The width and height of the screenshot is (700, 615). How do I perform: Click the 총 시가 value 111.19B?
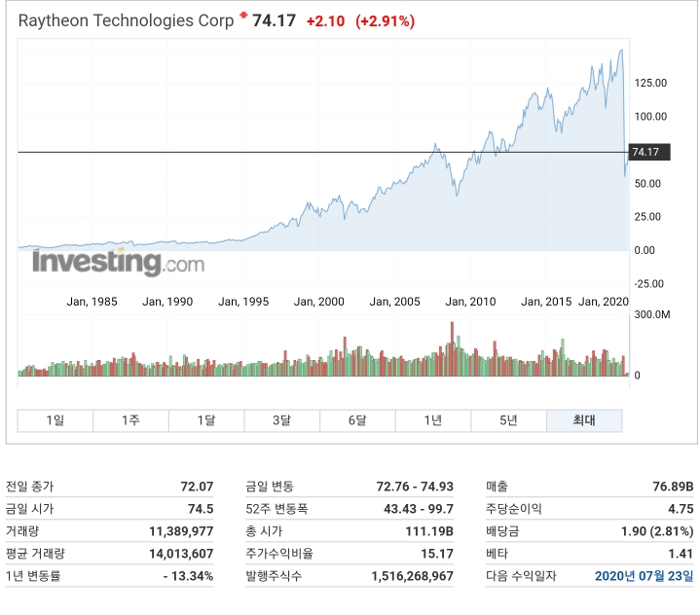click(429, 531)
